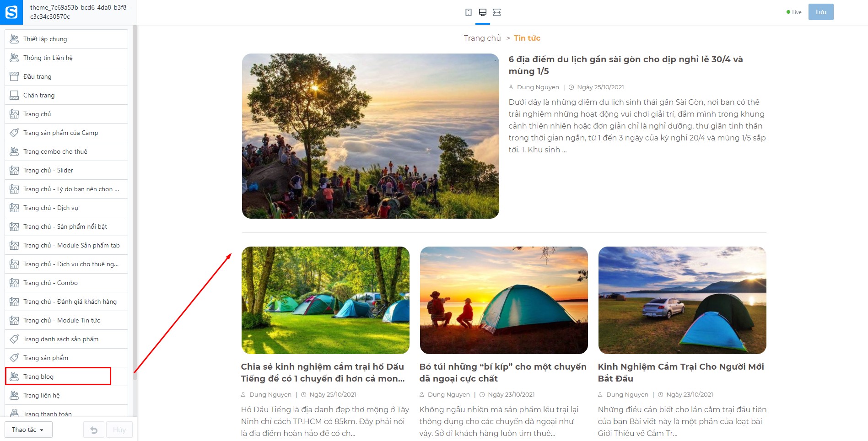Click the sunset tent article thumbnail
Image resolution: width=868 pixels, height=441 pixels.
(x=504, y=300)
